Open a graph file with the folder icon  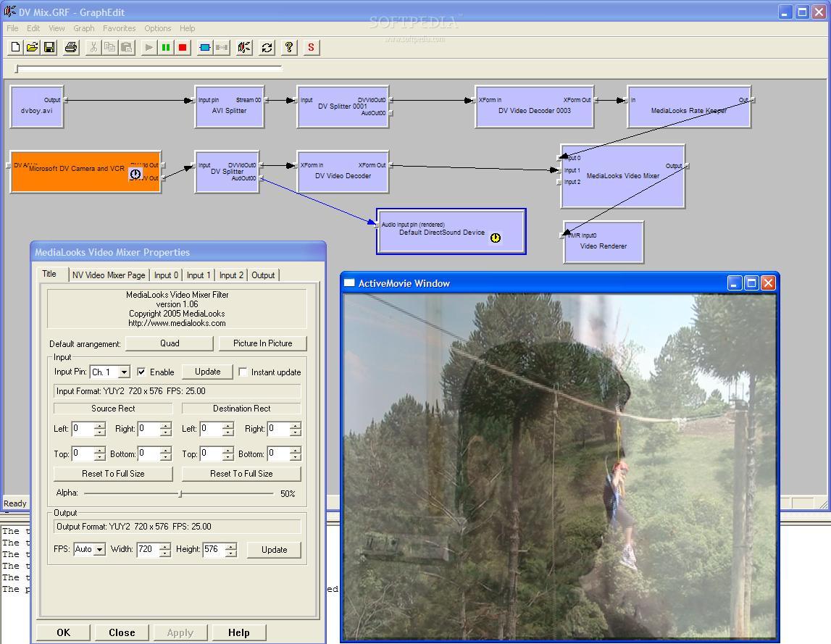pos(33,47)
